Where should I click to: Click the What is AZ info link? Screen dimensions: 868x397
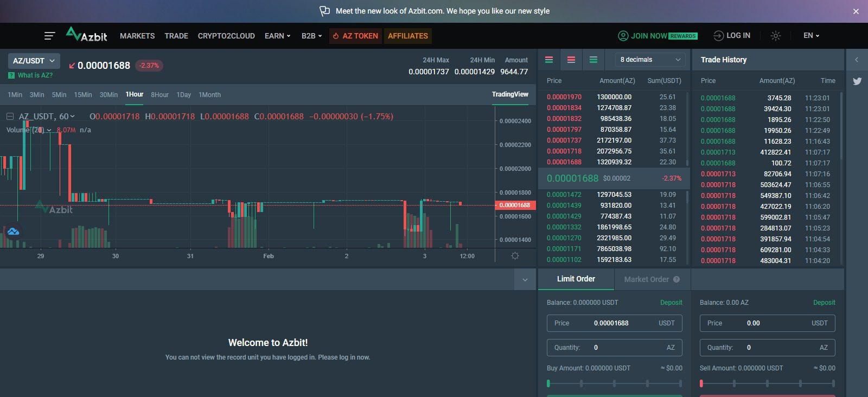30,75
